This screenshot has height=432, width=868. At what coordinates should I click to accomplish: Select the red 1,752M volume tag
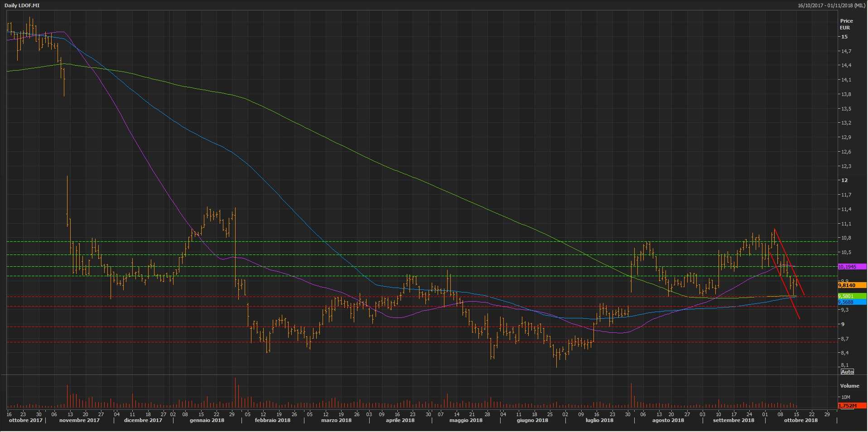coord(852,406)
